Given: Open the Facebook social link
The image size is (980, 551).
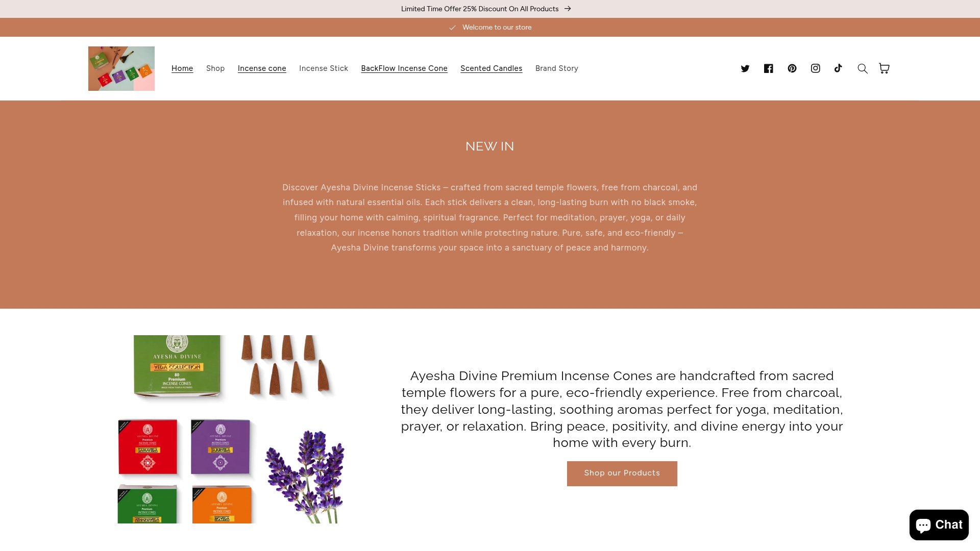Looking at the screenshot, I should (x=769, y=68).
